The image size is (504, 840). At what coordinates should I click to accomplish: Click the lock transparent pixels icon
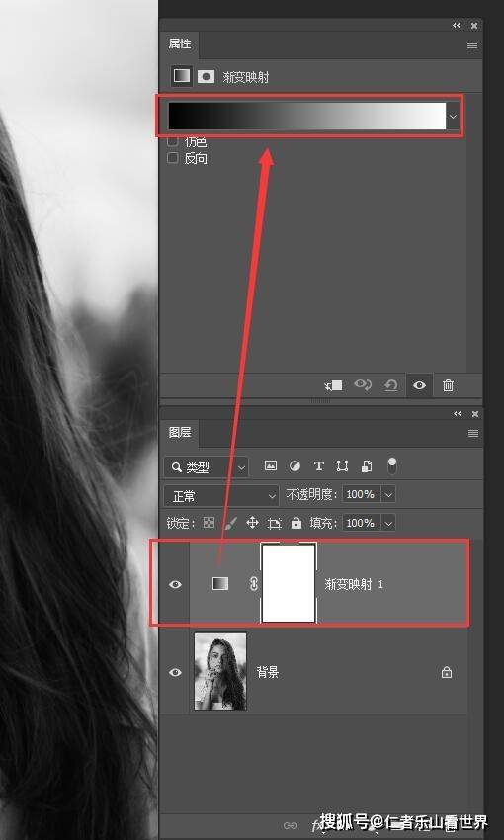(x=209, y=523)
